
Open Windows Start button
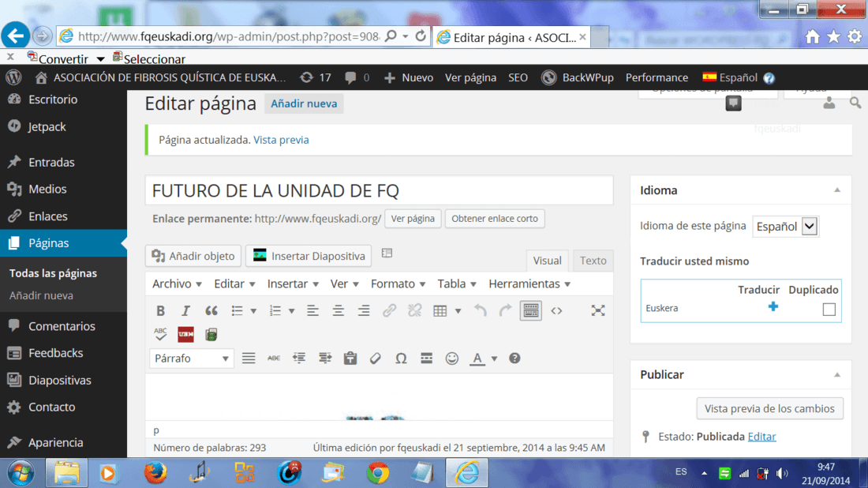pyautogui.click(x=21, y=474)
